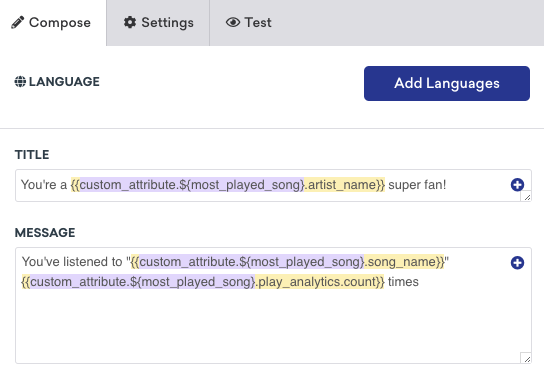
Task: Click the Title field resize handle
Action: 527,197
